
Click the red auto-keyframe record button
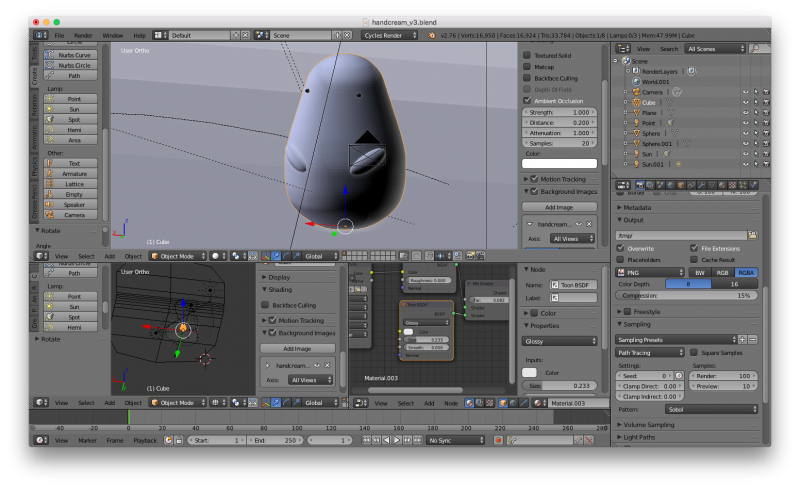coord(498,440)
